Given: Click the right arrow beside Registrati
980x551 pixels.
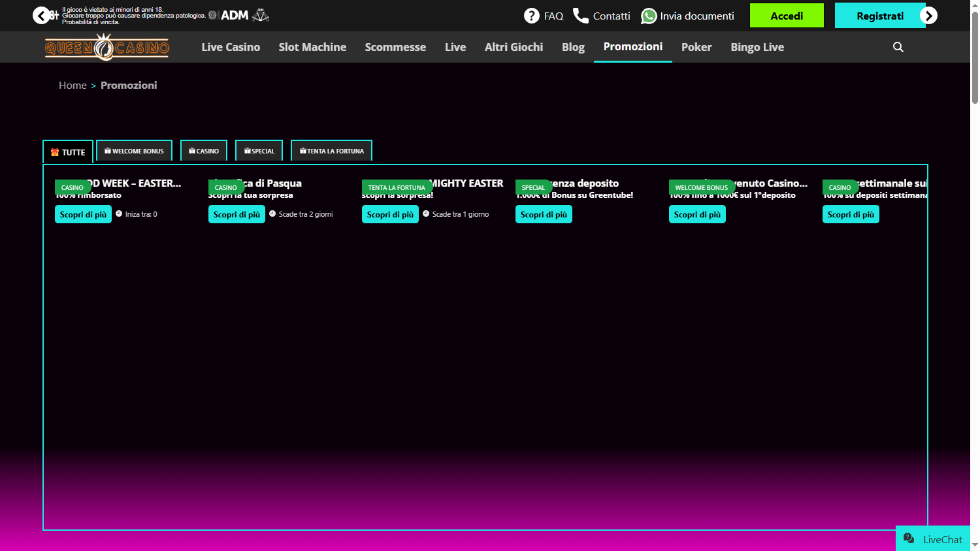Looking at the screenshot, I should point(928,16).
